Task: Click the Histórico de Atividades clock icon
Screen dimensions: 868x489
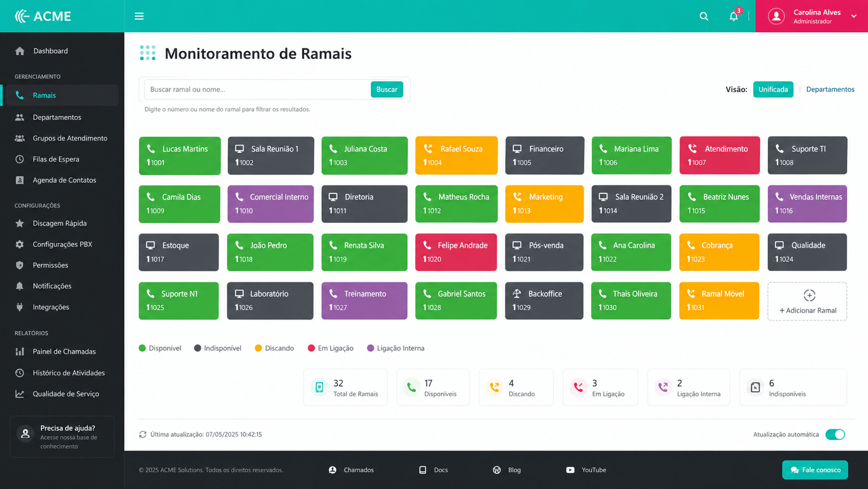Action: pos(20,373)
